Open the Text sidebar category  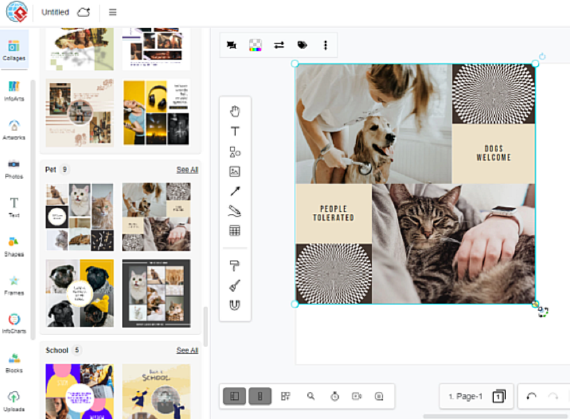click(14, 207)
